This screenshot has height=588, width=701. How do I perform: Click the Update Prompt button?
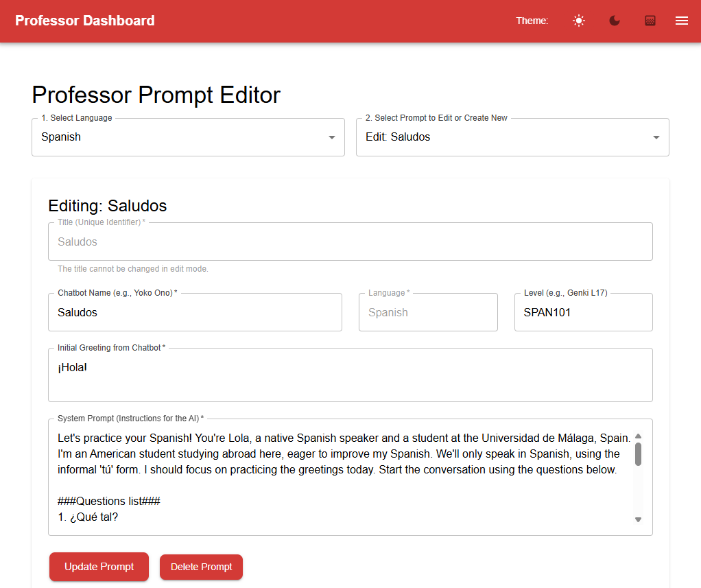[99, 567]
